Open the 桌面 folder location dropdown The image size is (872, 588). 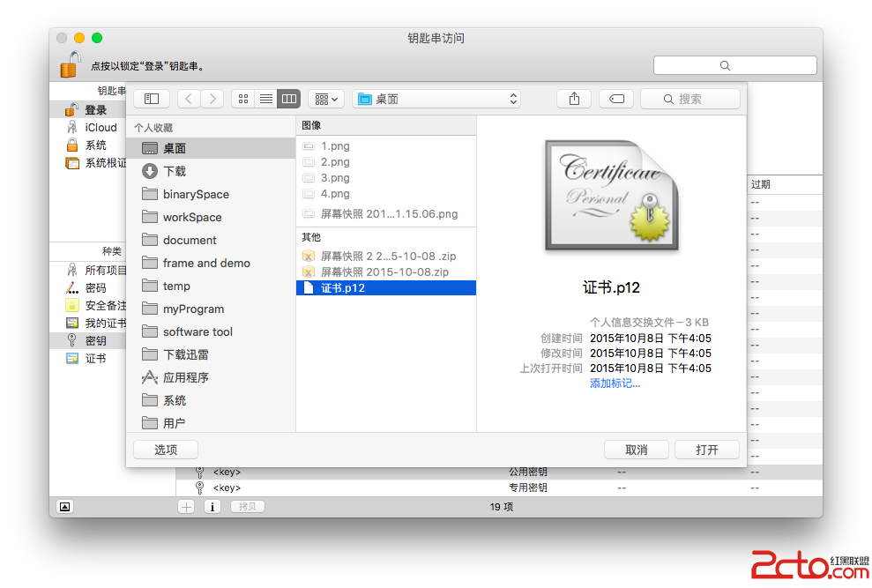click(436, 99)
